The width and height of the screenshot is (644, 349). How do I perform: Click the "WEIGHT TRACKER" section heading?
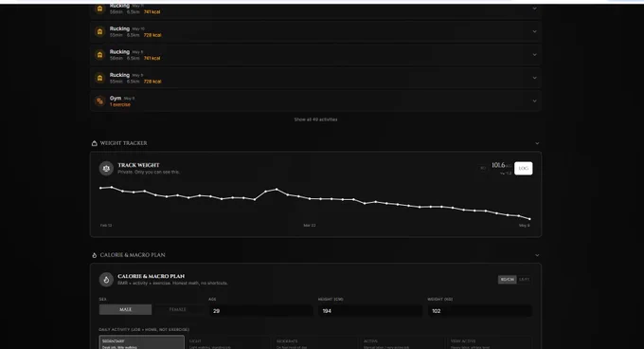click(x=123, y=143)
